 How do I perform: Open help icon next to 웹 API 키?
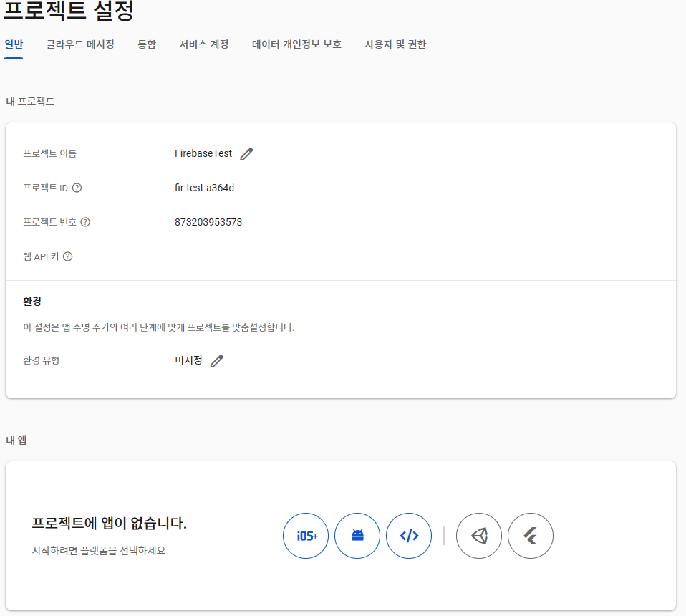[68, 256]
